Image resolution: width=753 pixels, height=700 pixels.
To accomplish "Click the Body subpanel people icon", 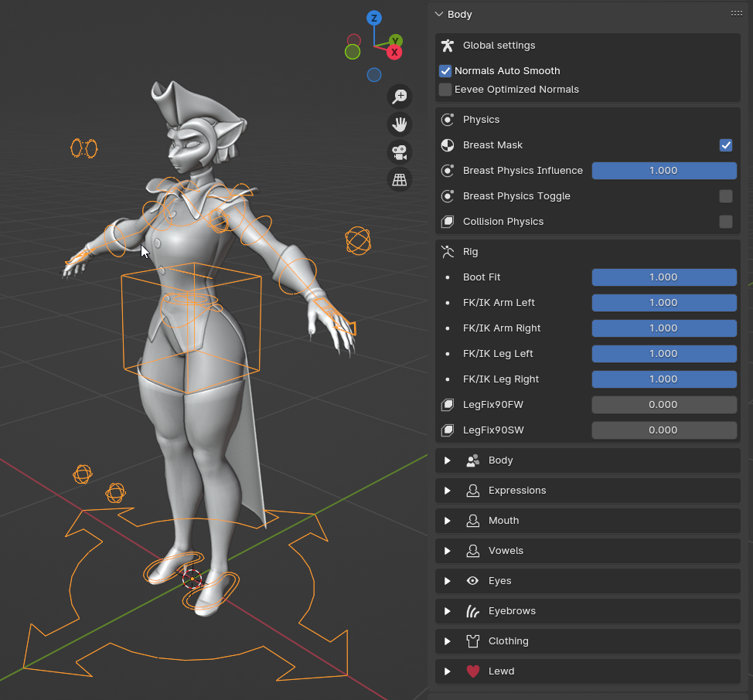I will [x=473, y=460].
